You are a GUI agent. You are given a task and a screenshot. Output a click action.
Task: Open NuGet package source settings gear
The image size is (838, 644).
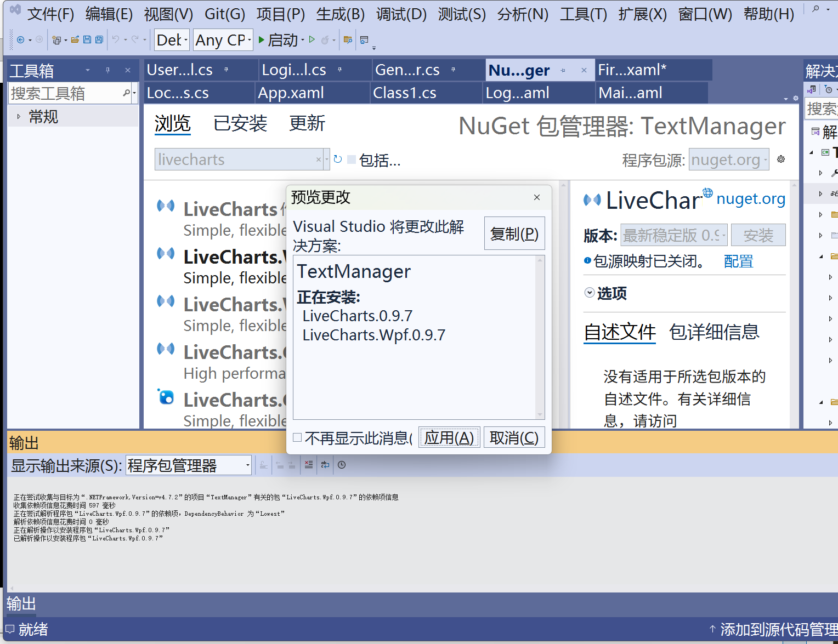[781, 159]
